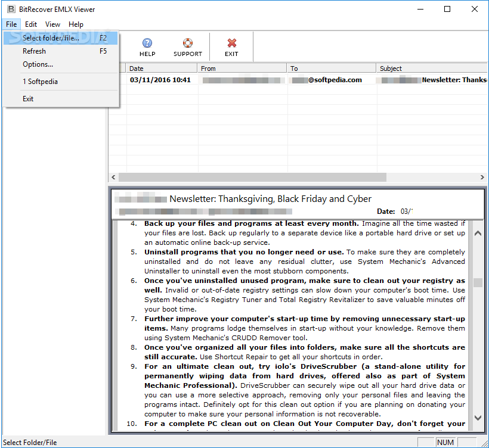
Task: Open the View menu
Action: pyautogui.click(x=52, y=24)
